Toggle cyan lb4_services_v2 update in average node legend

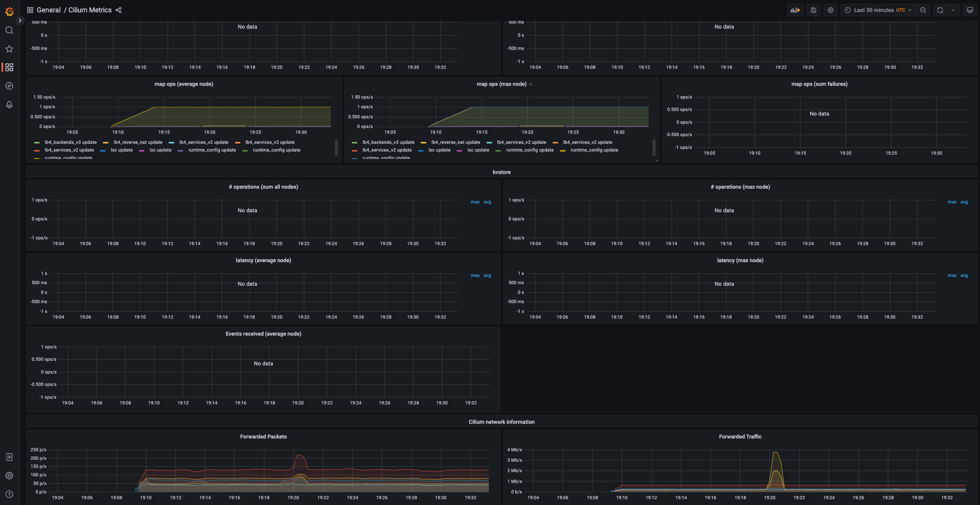(x=204, y=142)
